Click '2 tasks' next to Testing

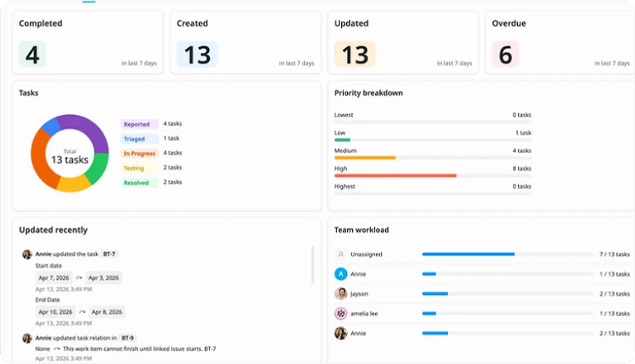click(x=173, y=168)
